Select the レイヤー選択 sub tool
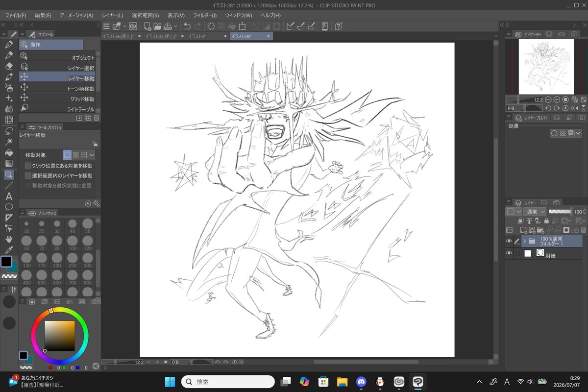 57,68
